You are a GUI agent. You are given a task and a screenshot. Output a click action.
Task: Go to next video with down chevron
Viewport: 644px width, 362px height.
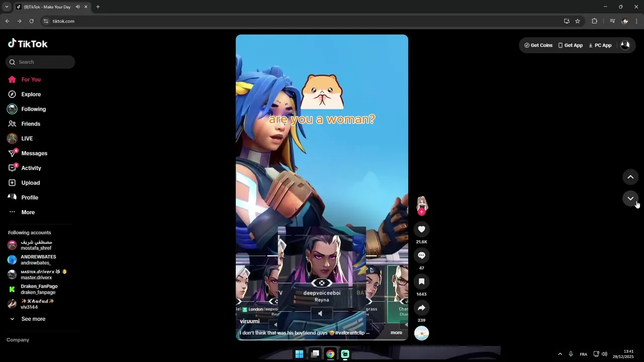click(630, 199)
